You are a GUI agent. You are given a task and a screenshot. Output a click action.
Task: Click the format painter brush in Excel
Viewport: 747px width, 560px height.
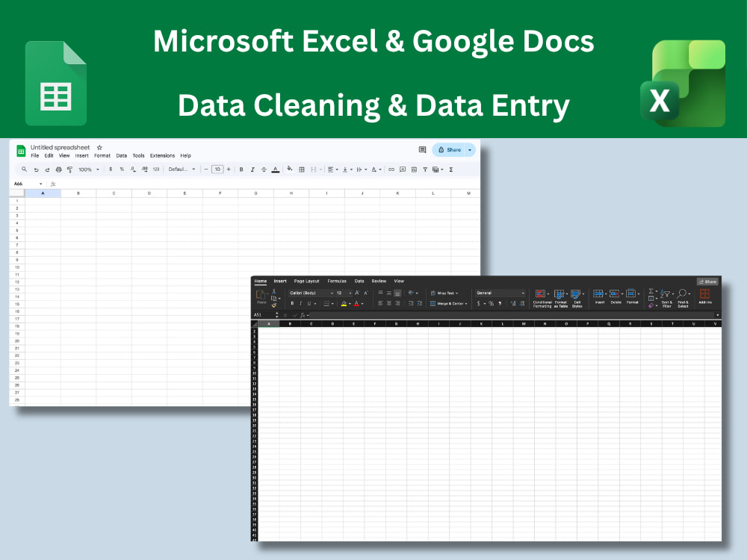coord(274,305)
